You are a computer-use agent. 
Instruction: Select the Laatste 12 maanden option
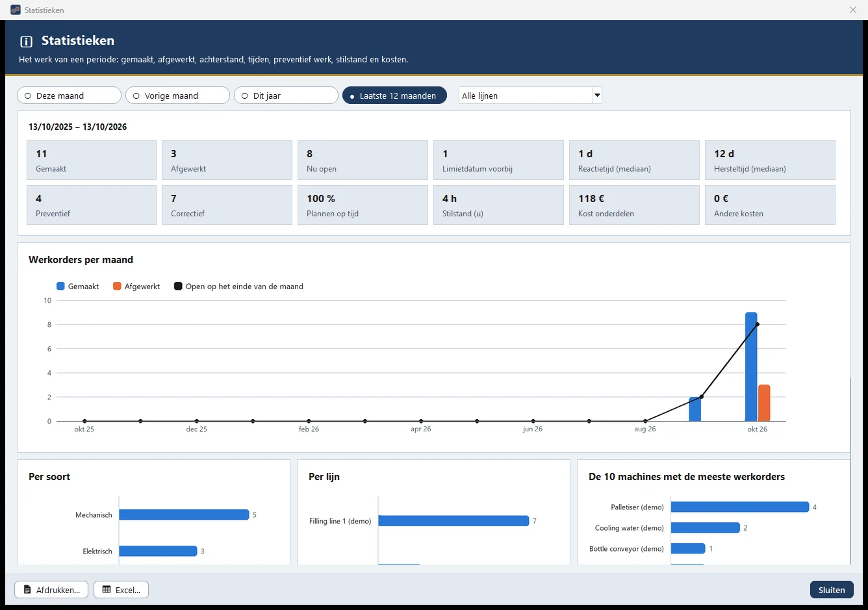click(394, 95)
